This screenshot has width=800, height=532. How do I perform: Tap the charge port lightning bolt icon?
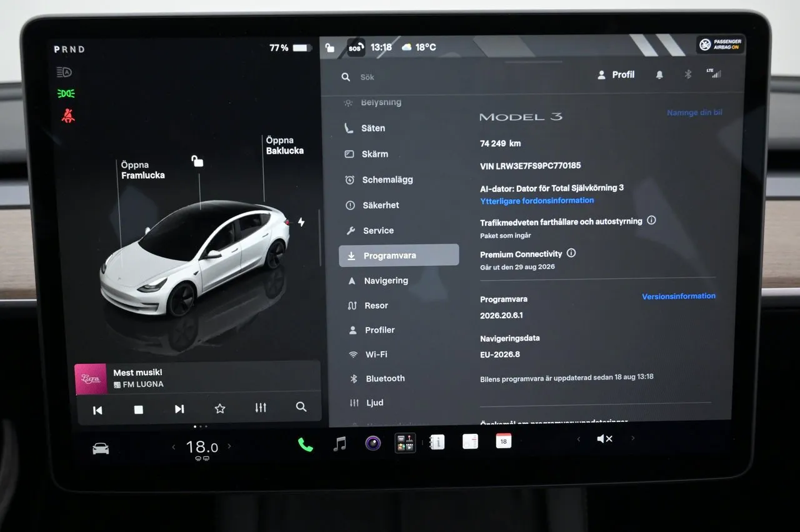pyautogui.click(x=301, y=222)
